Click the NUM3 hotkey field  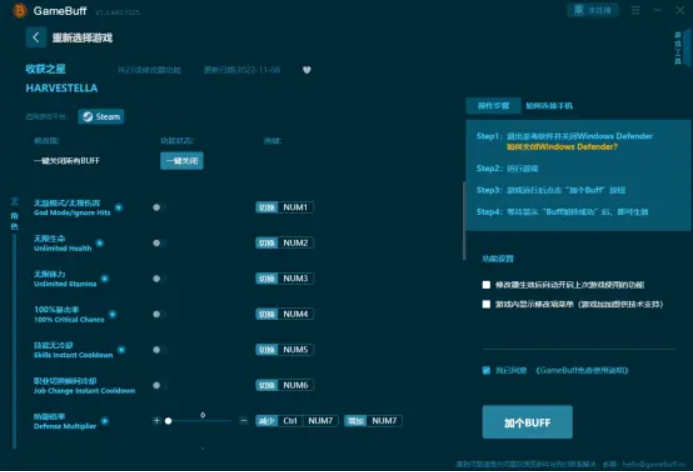pos(295,278)
